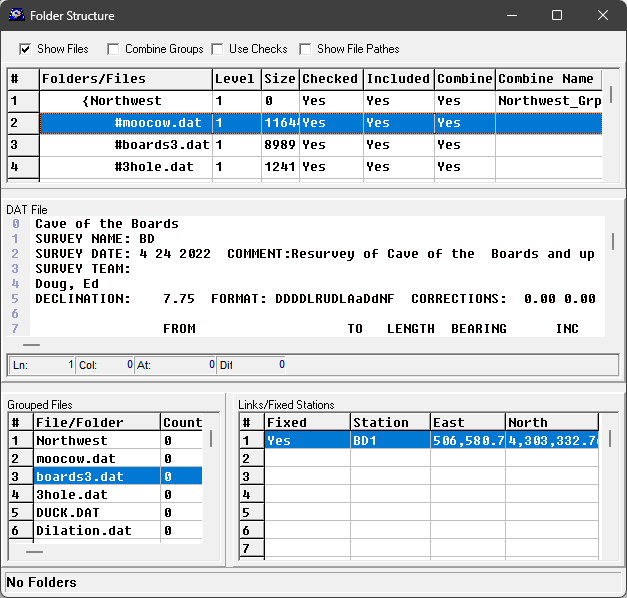Screen dimensions: 627x598
Task: Click the Count column header in Grouped Files
Action: (x=182, y=422)
